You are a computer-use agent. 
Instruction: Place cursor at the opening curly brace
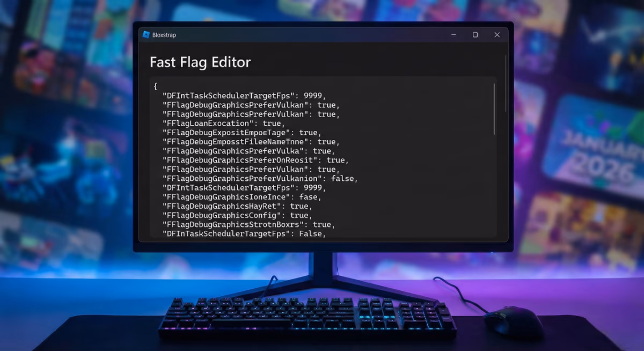click(155, 86)
